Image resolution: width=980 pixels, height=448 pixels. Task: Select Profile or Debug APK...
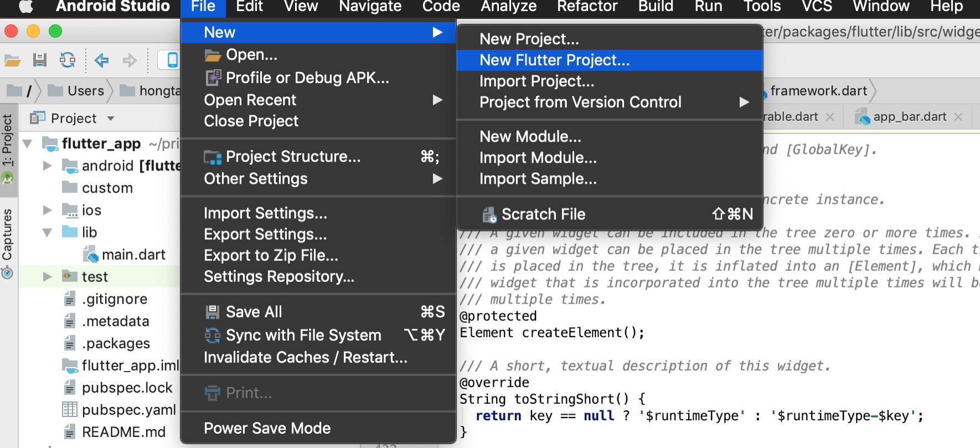pos(318,78)
